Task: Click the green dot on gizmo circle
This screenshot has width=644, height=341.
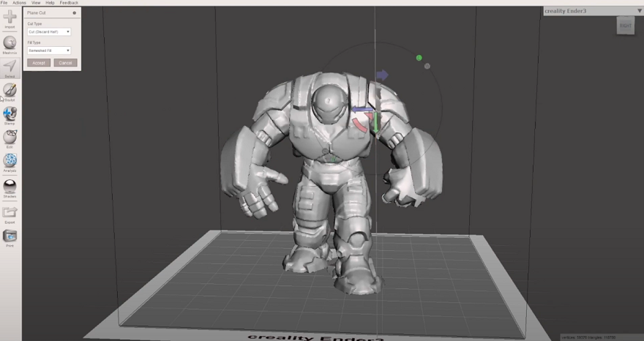Action: pyautogui.click(x=419, y=58)
